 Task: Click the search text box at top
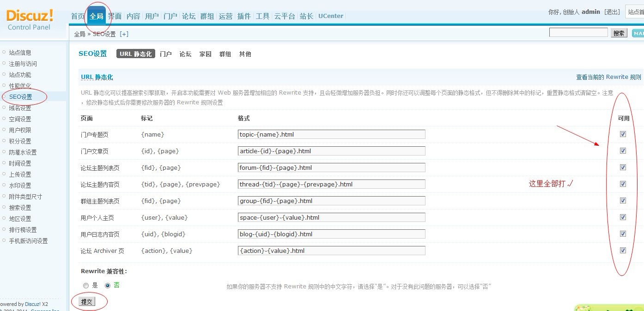click(578, 32)
